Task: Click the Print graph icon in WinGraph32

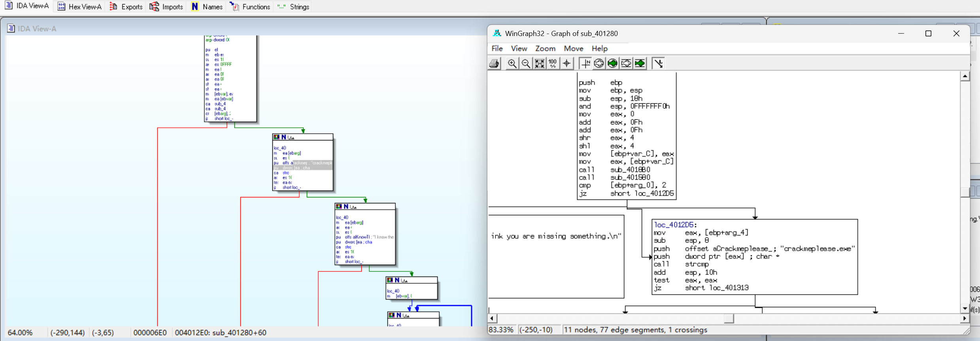Action: tap(495, 63)
